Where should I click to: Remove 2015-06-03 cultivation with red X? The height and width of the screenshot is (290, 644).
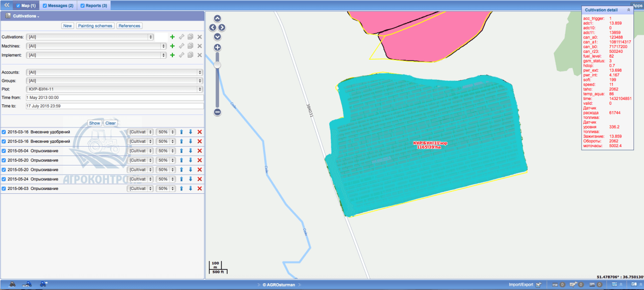[200, 189]
